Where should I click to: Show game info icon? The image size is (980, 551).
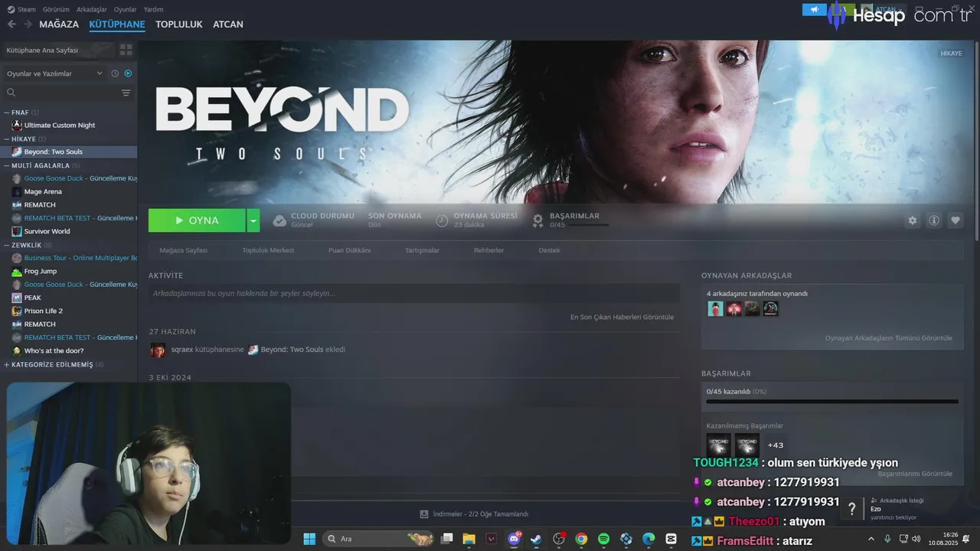[x=934, y=220]
